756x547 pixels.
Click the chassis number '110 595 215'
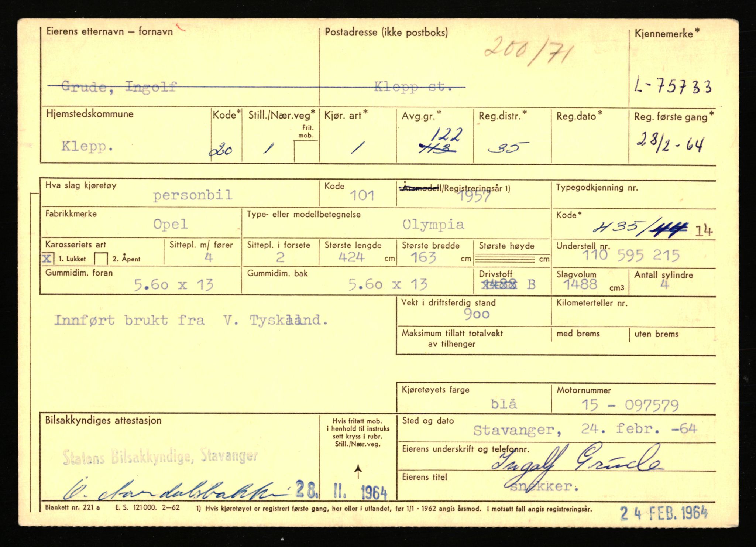(x=631, y=256)
